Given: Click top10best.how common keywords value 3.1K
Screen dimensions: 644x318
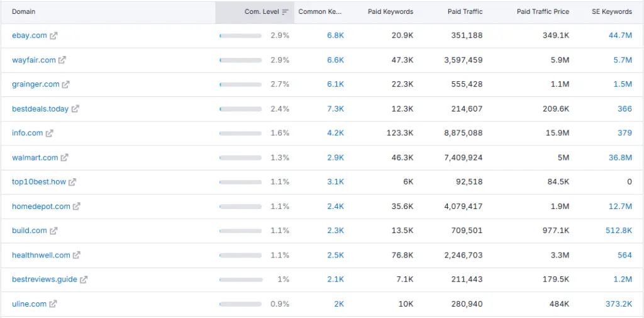Looking at the screenshot, I should tap(335, 182).
